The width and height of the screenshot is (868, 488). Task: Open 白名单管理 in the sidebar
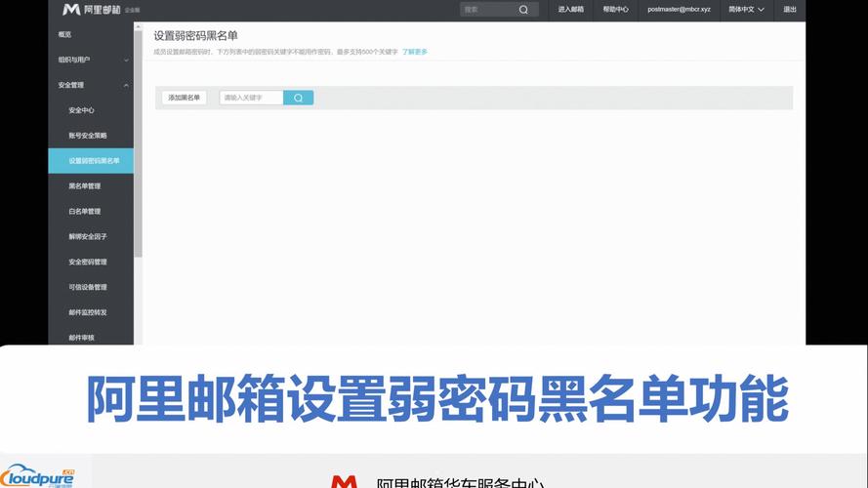point(85,212)
